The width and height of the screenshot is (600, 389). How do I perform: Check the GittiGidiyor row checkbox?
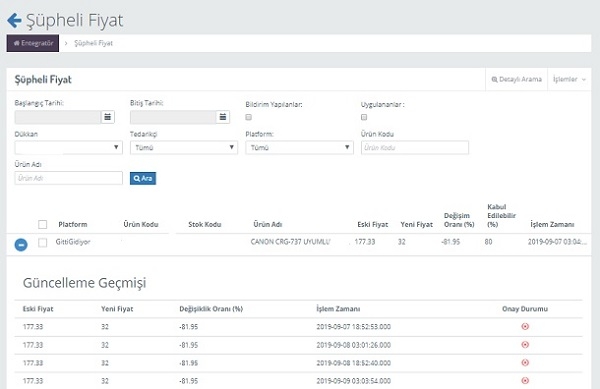(x=43, y=243)
